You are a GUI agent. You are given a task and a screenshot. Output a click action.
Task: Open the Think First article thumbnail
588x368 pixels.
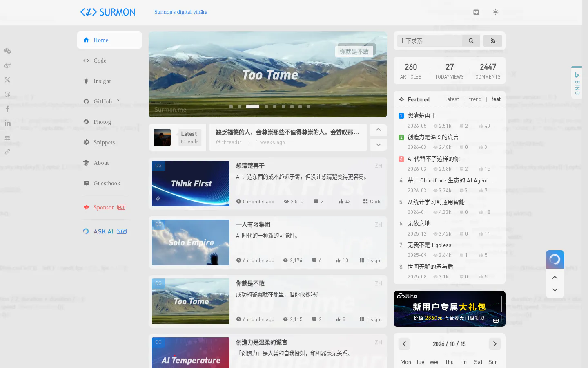pyautogui.click(x=191, y=184)
